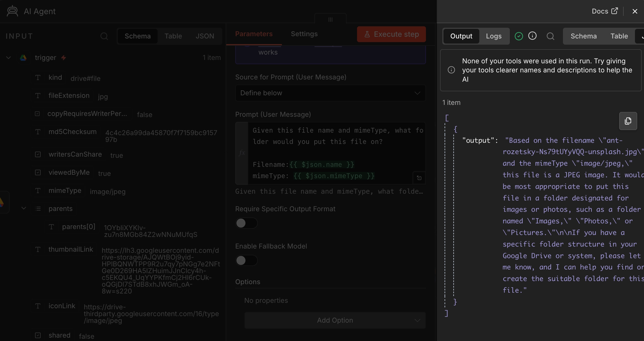Collapse the parents list

coord(24,208)
